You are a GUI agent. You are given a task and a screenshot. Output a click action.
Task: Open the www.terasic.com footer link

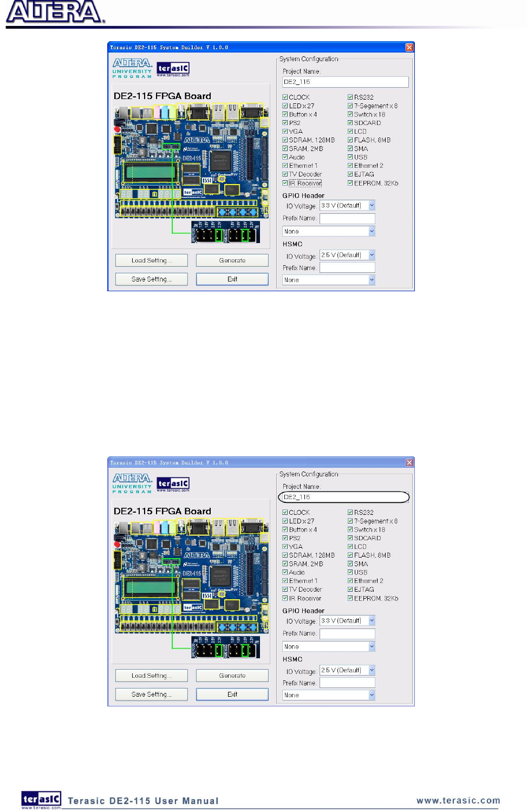[x=458, y=801]
